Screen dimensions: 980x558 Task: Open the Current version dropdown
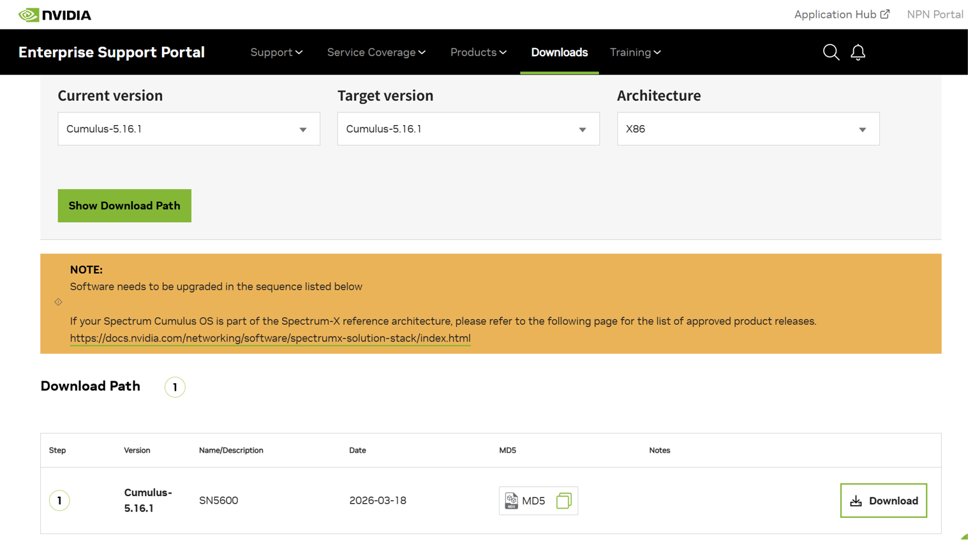pyautogui.click(x=189, y=129)
